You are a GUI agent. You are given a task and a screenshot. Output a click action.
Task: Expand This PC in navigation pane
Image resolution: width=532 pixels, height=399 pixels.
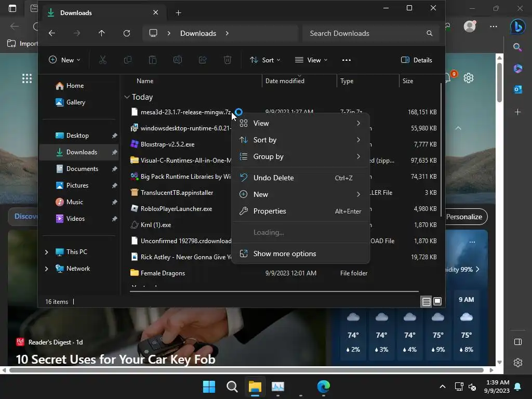tap(46, 252)
